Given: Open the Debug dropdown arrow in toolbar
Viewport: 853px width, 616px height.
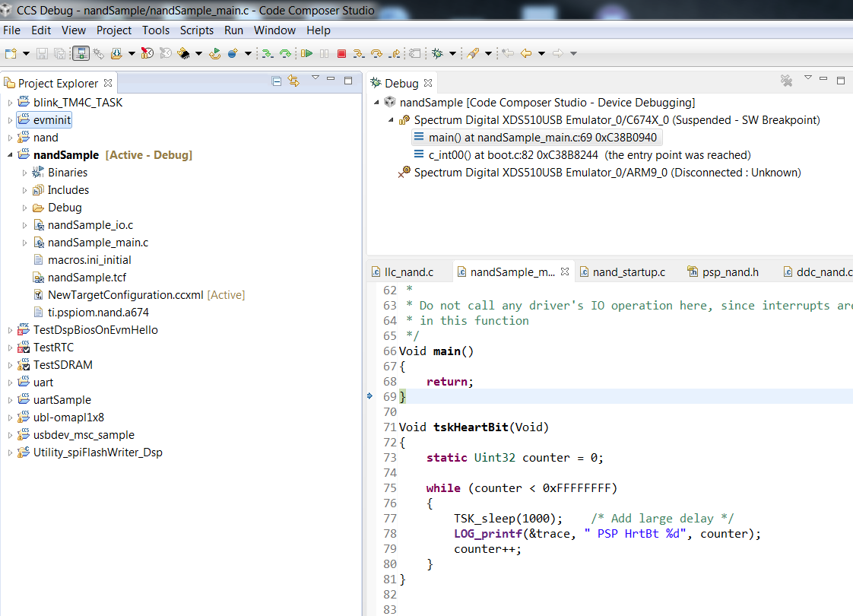Looking at the screenshot, I should (452, 53).
